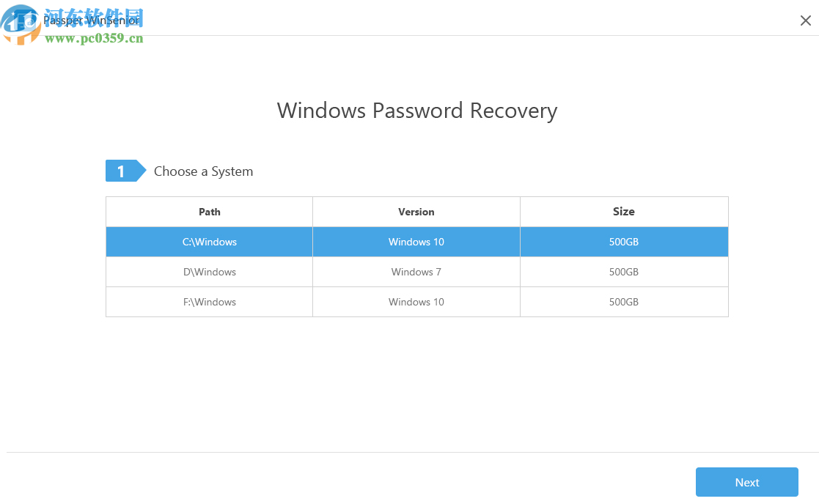Select the C:\Windows system row
This screenshot has width=819, height=504.
pos(209,241)
